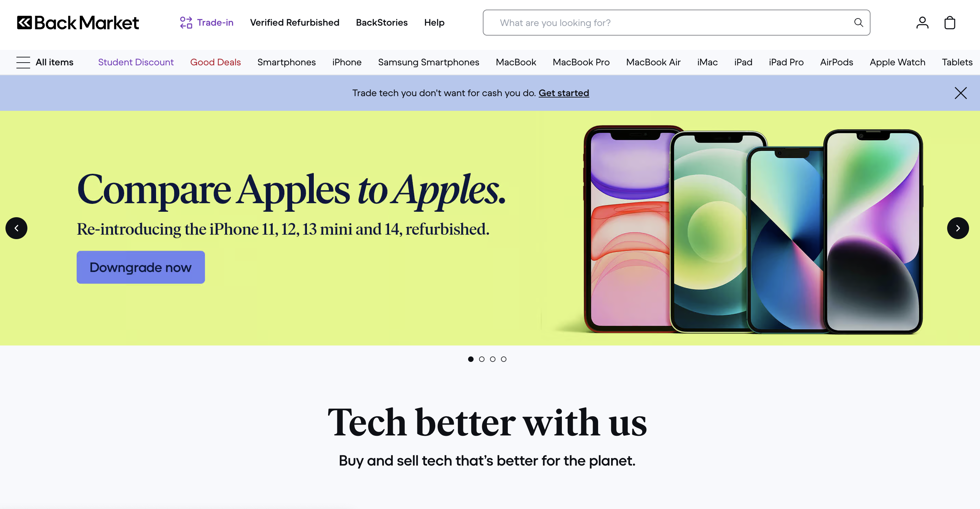This screenshot has width=980, height=509.
Task: Click the search input field
Action: pos(676,23)
